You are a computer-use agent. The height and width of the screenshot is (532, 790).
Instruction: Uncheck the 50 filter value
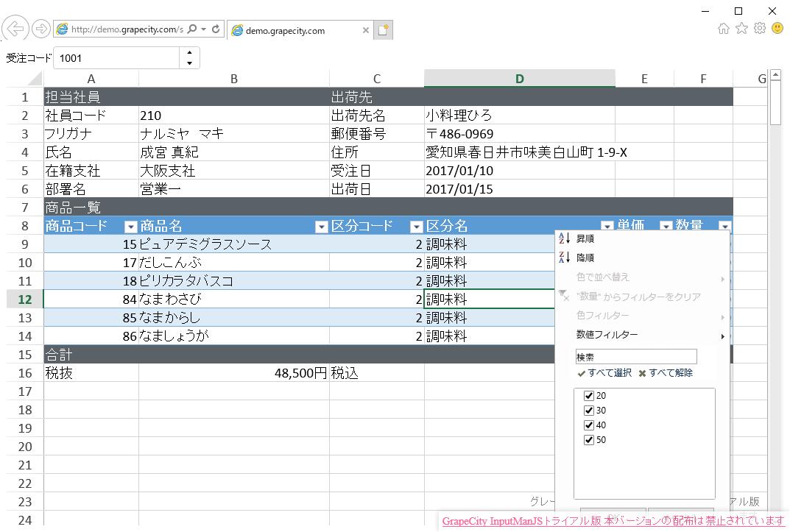point(588,440)
